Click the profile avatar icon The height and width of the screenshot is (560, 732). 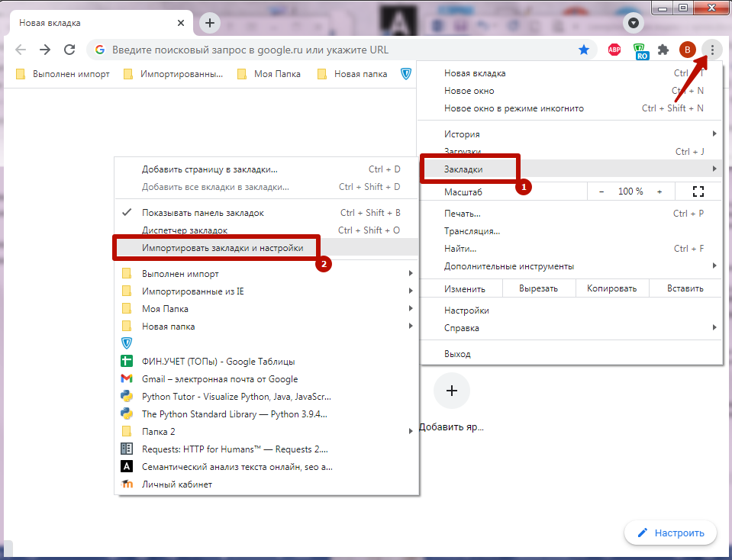tap(688, 50)
